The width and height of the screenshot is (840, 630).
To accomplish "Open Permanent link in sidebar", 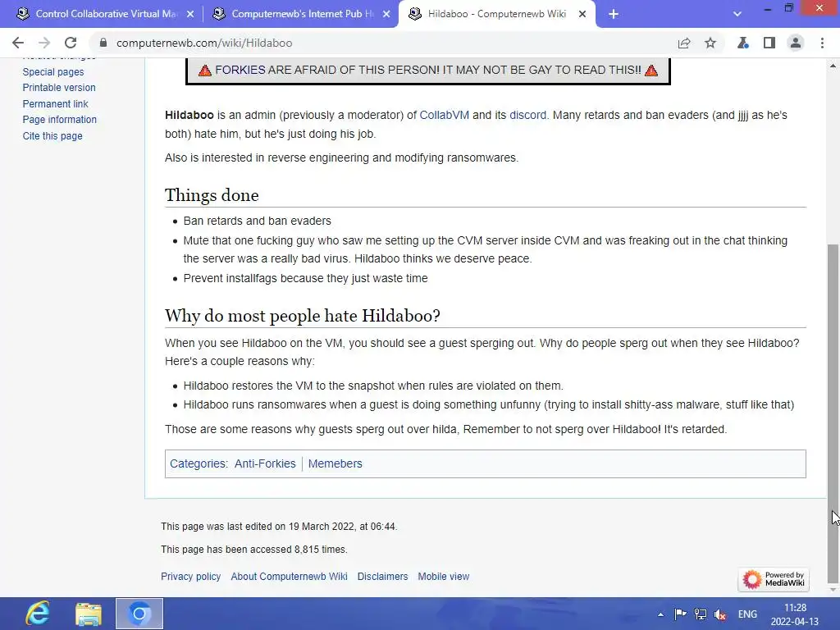I will [x=55, y=104].
